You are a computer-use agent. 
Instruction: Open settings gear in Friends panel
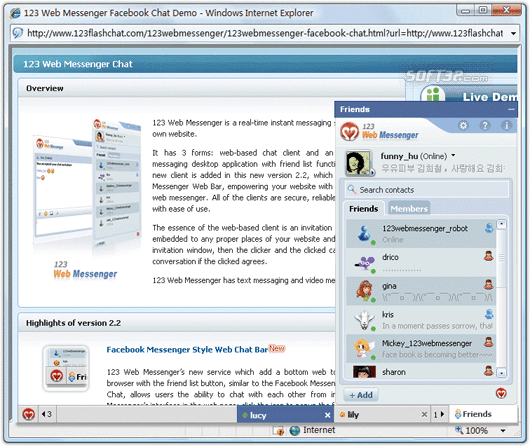[463, 126]
